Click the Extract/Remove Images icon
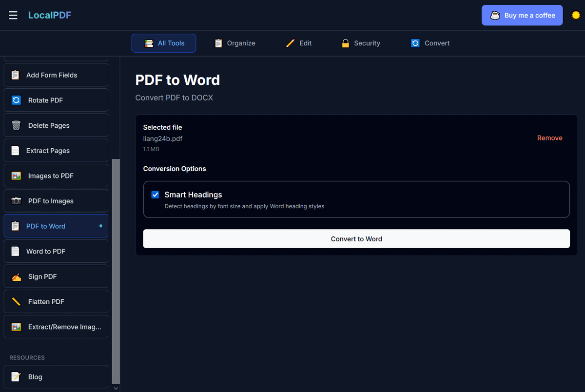This screenshot has width=585, height=392. [x=16, y=327]
